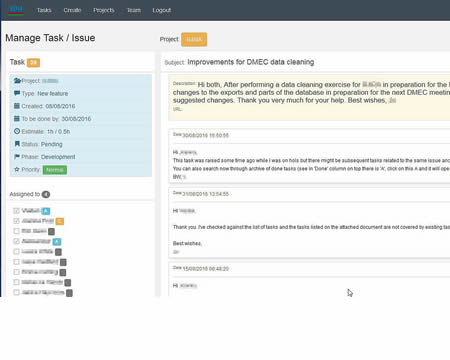The image size is (450, 360).
Task: Toggle the first checkbox in the Assigned to list
Action: pyautogui.click(x=16, y=211)
